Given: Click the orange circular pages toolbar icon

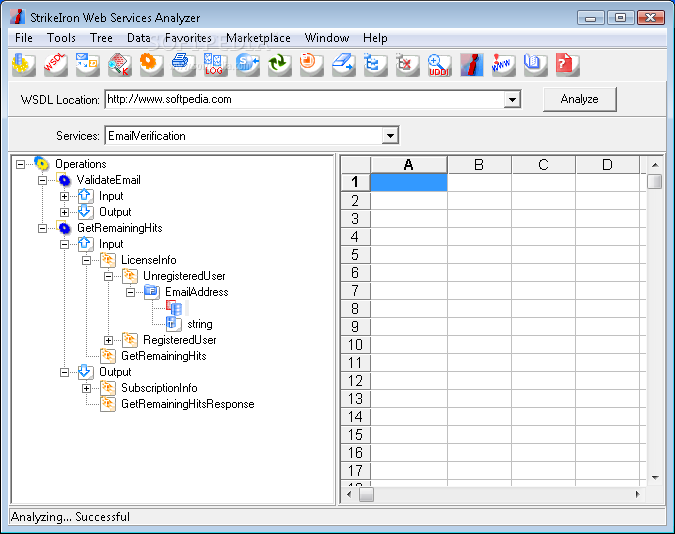Looking at the screenshot, I should click(x=311, y=65).
